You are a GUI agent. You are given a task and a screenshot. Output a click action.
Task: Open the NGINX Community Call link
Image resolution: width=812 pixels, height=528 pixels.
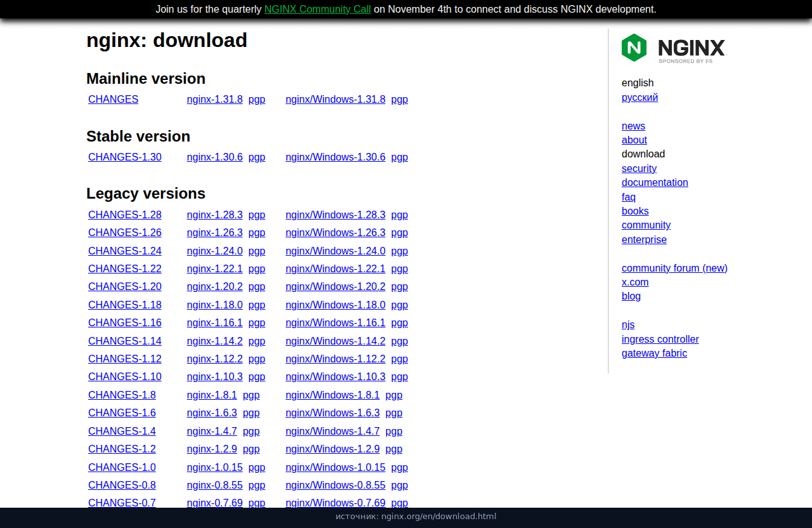point(317,9)
